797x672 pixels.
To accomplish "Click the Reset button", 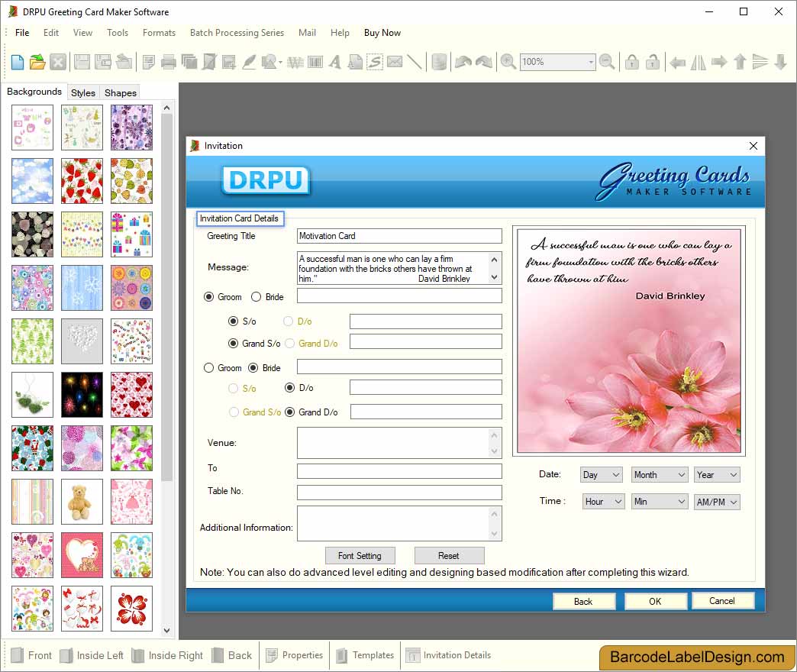I will (449, 556).
